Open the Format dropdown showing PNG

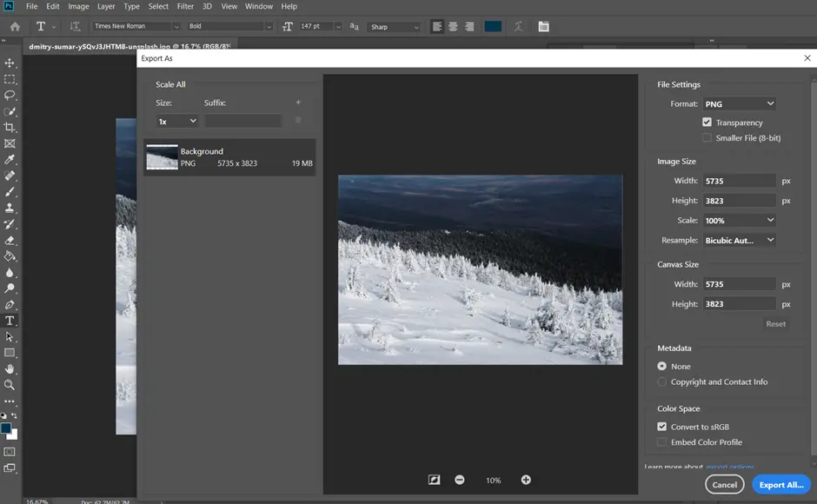(x=740, y=103)
